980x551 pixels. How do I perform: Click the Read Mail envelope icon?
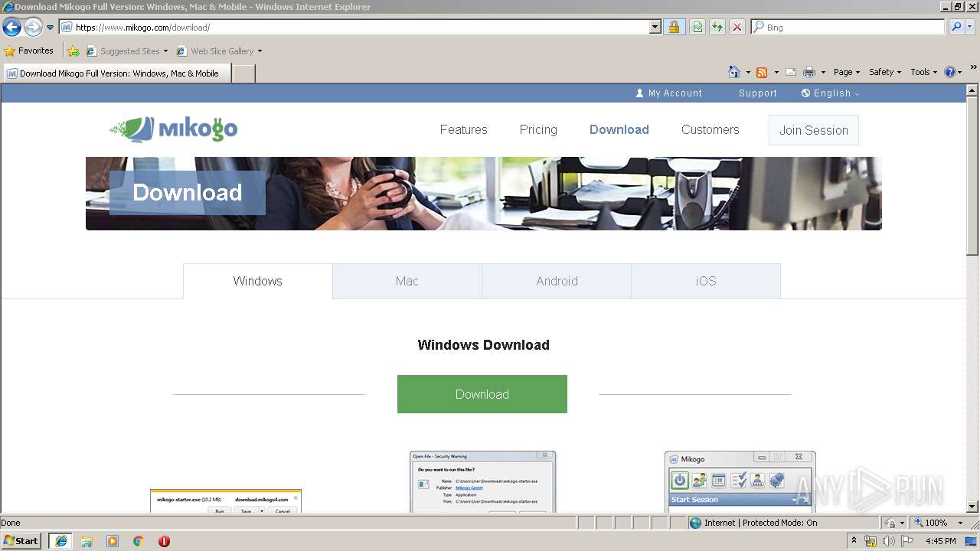pos(791,72)
